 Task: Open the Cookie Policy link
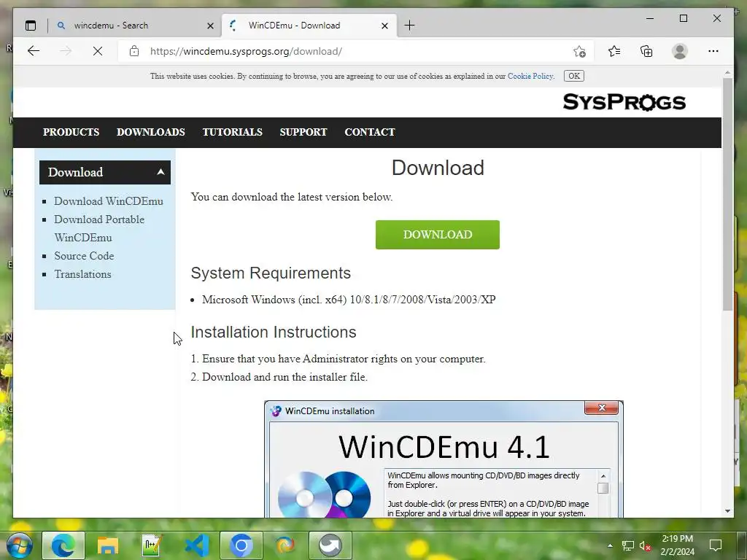[530, 76]
